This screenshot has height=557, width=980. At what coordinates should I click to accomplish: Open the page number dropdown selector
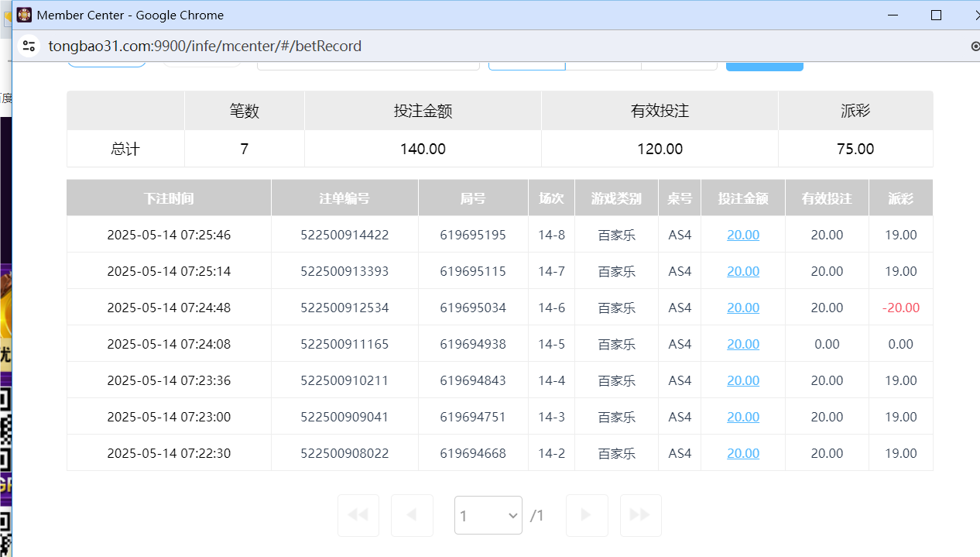(488, 514)
